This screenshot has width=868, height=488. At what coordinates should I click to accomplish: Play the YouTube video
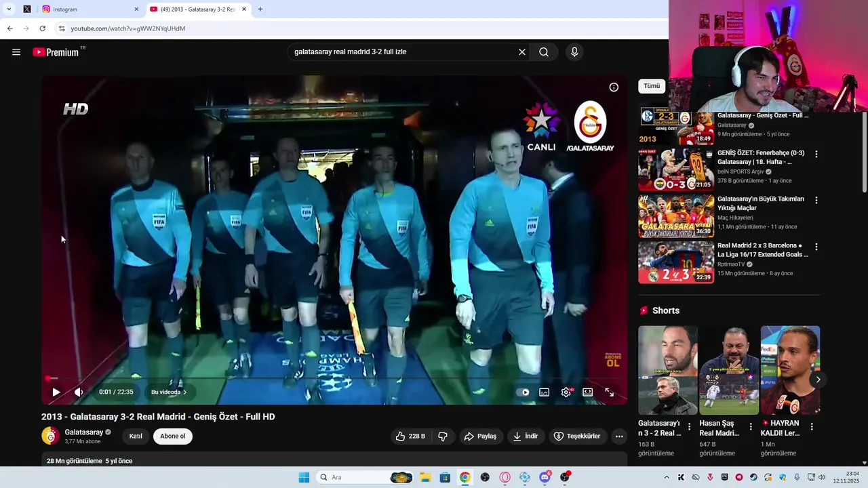click(x=56, y=392)
